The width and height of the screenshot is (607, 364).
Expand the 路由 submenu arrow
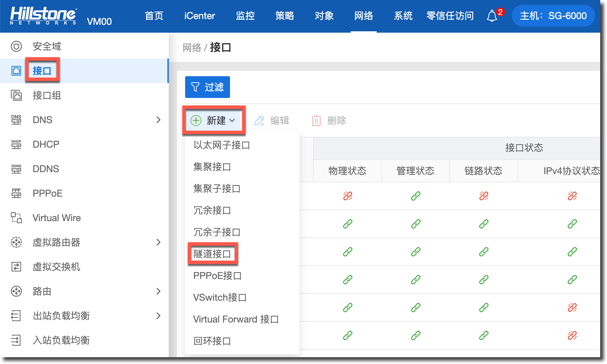click(x=158, y=291)
